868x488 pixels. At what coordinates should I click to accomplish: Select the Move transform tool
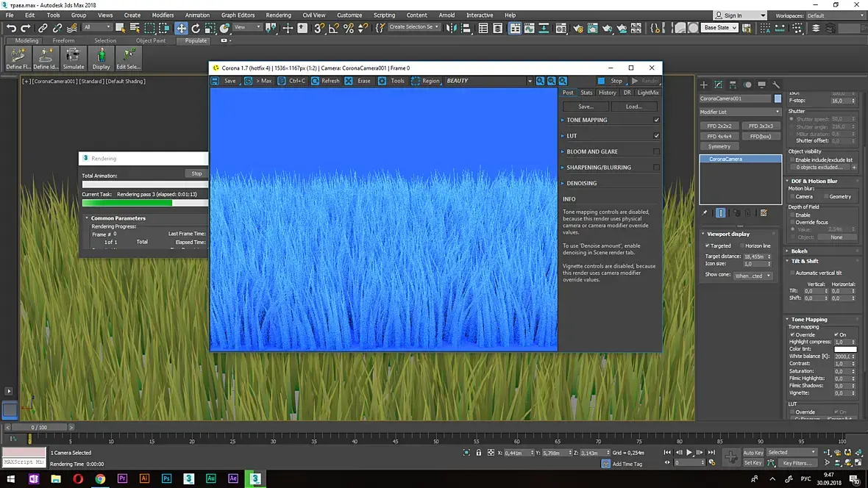181,28
